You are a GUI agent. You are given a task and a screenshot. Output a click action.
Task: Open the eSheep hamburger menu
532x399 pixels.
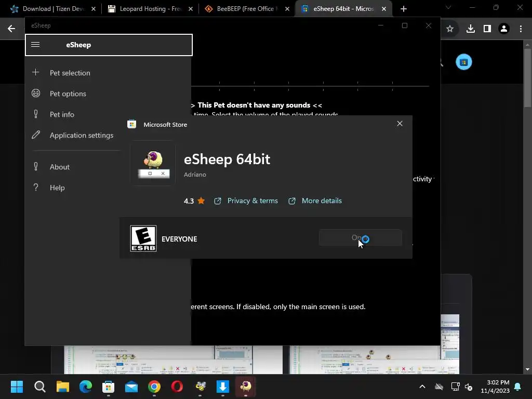pyautogui.click(x=35, y=45)
